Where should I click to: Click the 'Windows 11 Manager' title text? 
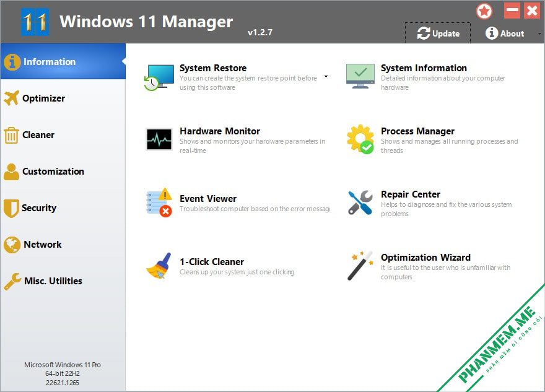[x=146, y=22]
